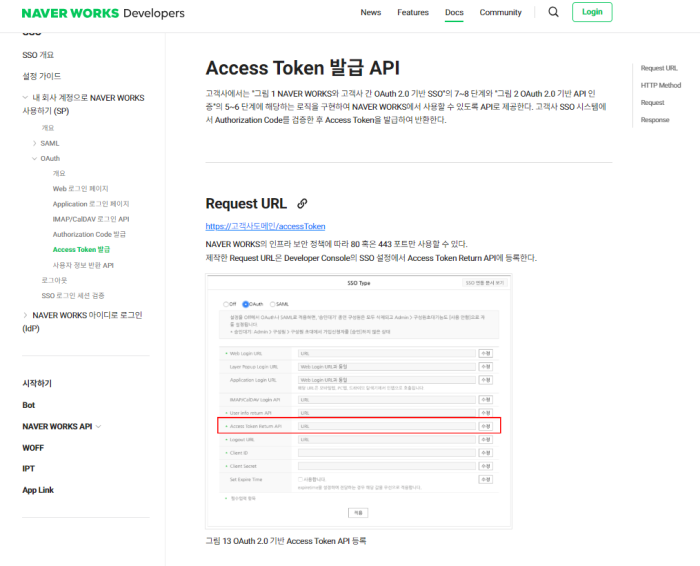Jump to Request in page outline

pyautogui.click(x=652, y=103)
